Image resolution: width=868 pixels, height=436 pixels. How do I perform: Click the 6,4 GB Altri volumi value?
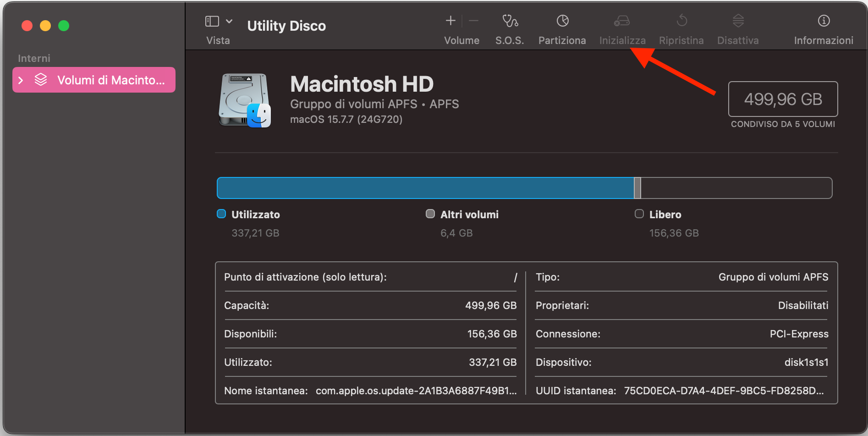click(x=456, y=233)
